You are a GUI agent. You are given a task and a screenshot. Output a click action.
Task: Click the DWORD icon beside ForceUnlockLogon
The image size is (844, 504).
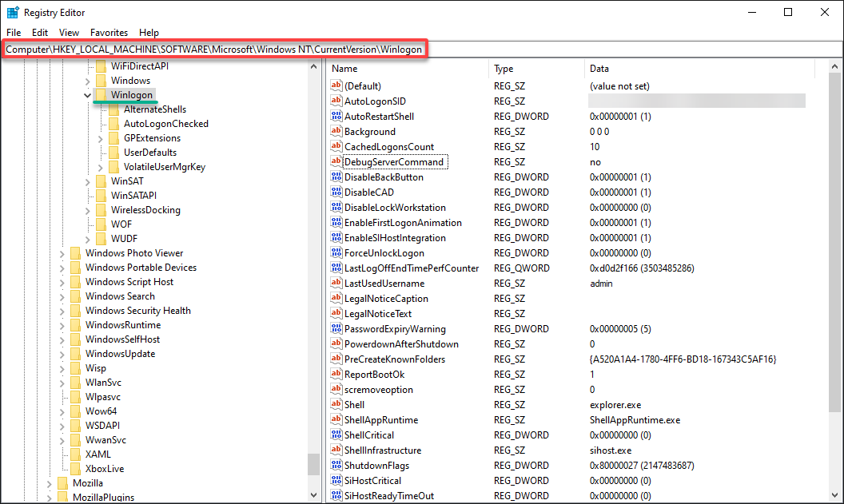click(x=336, y=252)
